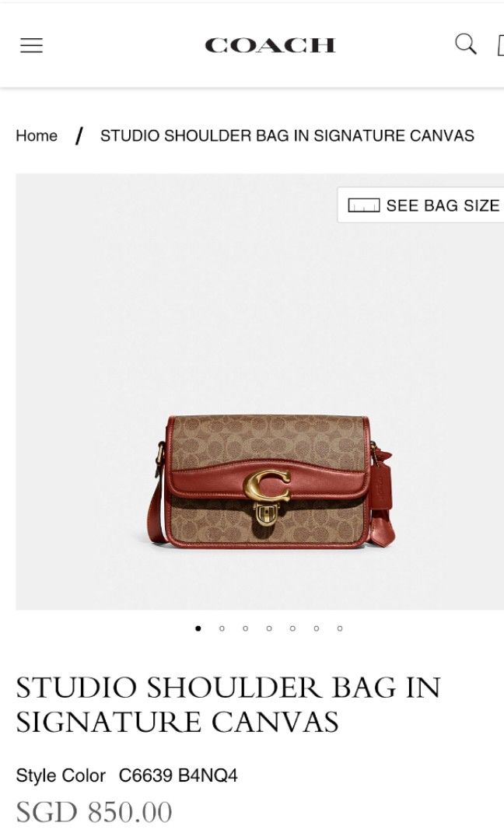Select the fifth image carousel dot
Viewport: 504px width, 840px height.
pos(292,628)
